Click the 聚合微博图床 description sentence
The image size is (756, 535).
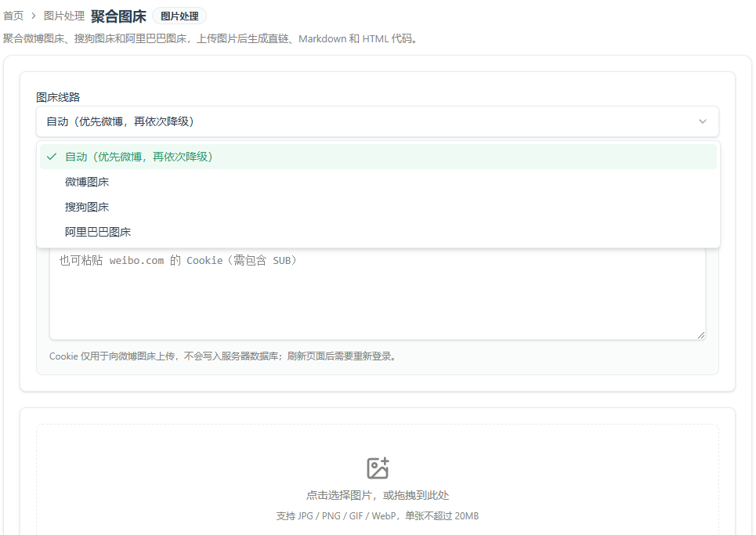(x=210, y=38)
